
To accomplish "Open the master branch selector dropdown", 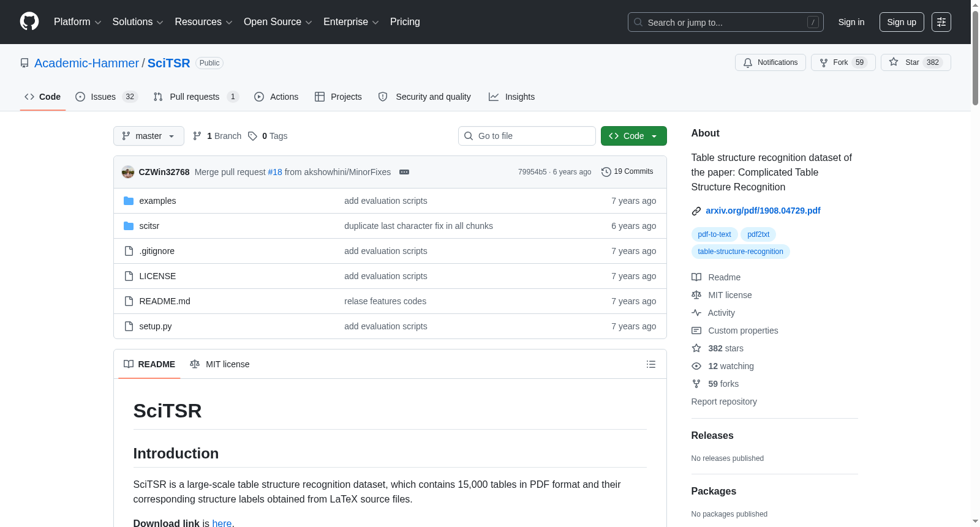I will 149,136.
